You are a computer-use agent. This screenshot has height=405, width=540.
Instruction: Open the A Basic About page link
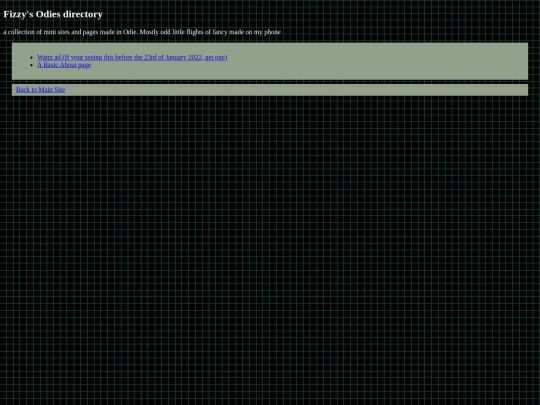(64, 65)
